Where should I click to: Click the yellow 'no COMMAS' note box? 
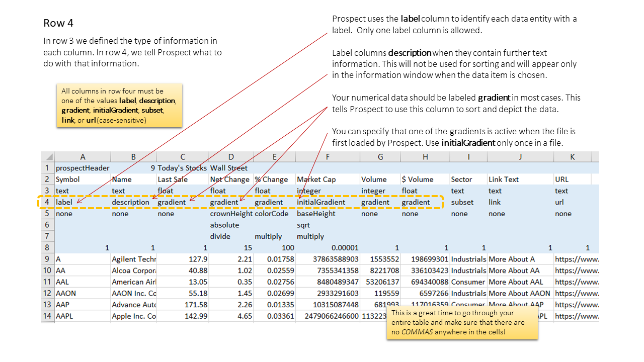coord(462,322)
